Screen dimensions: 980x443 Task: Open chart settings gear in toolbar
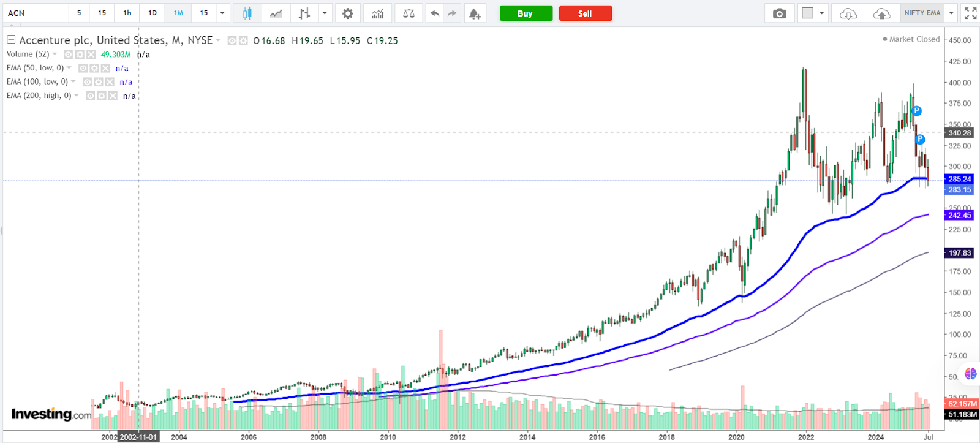click(348, 13)
